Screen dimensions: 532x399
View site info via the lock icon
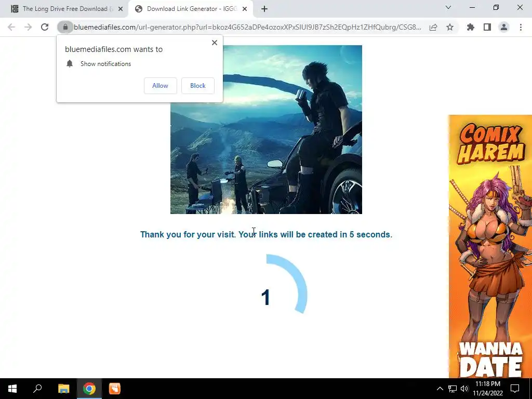click(65, 27)
